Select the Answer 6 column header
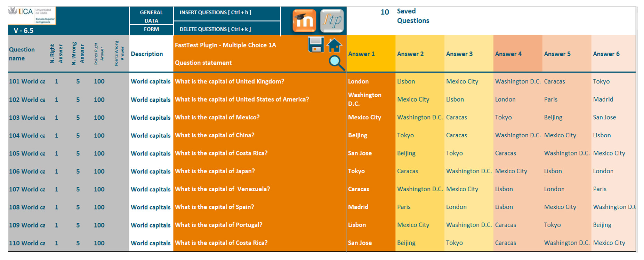This screenshot has height=260, width=644. coord(606,54)
